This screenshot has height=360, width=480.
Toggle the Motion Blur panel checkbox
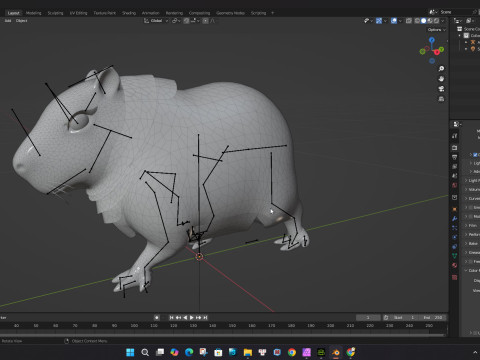(x=471, y=216)
